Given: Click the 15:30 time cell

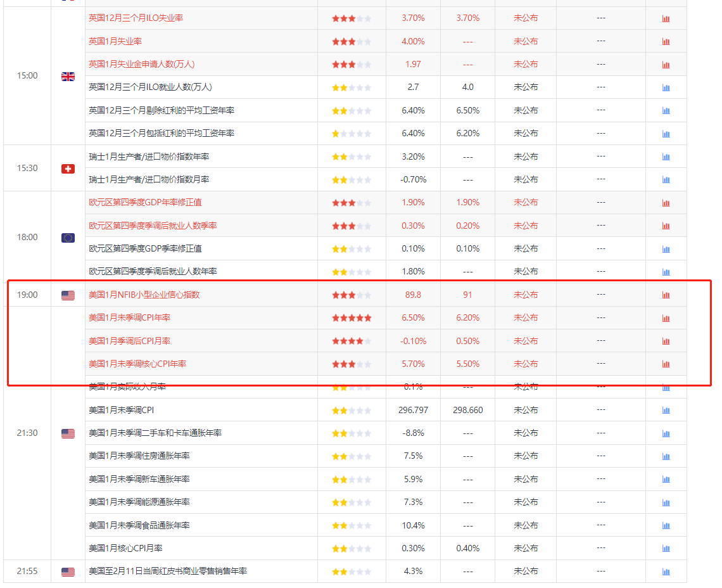Looking at the screenshot, I should (27, 168).
